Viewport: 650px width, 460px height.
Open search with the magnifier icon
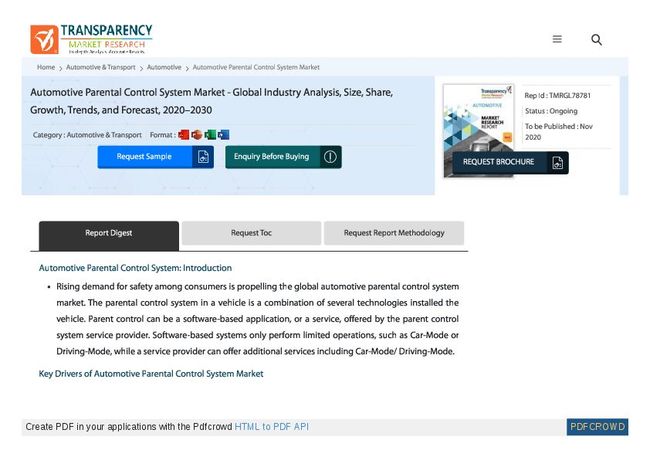point(596,39)
